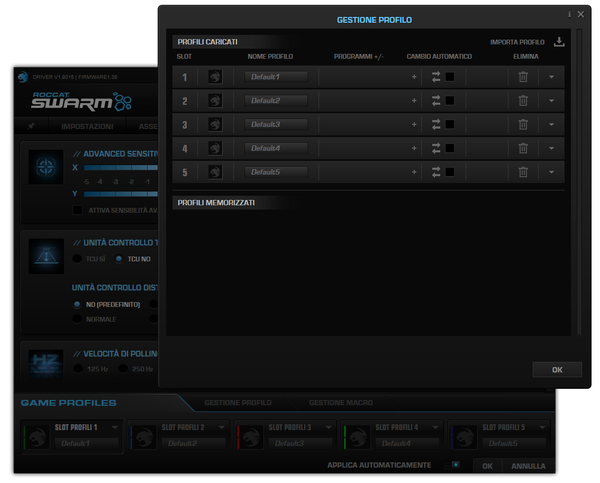Edit the Default3 profile name field

coord(276,124)
